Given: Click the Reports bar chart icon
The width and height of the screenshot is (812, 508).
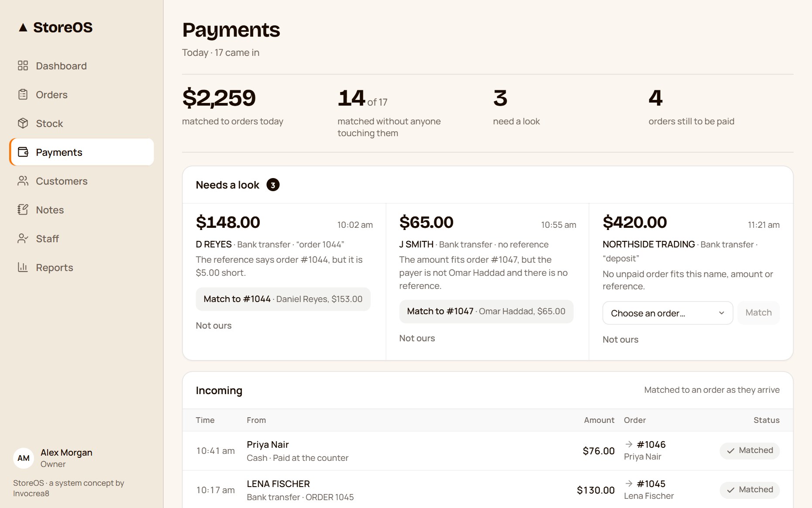Looking at the screenshot, I should click(x=23, y=268).
